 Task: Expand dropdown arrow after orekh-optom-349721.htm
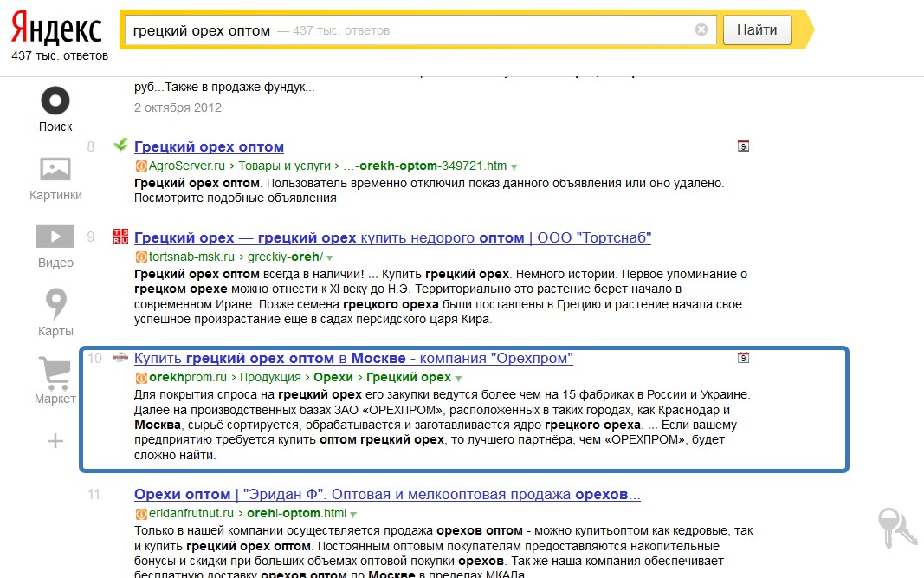tap(514, 167)
